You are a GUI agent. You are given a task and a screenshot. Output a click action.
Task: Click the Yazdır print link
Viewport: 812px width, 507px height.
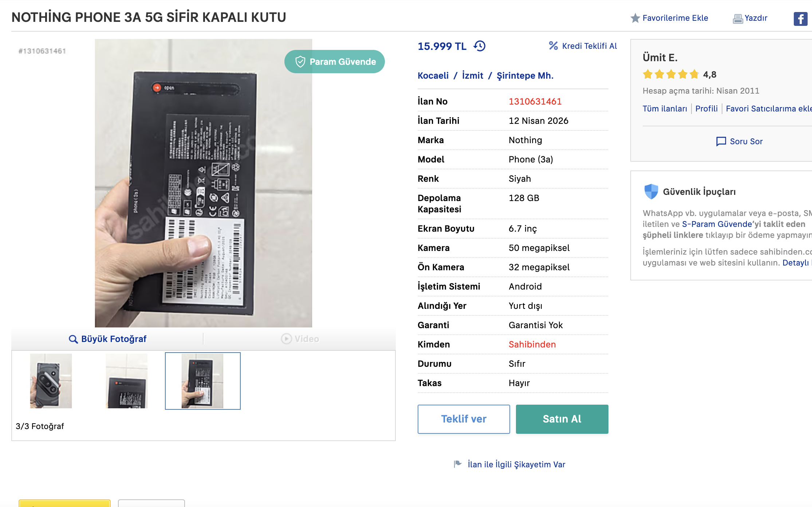pyautogui.click(x=756, y=18)
